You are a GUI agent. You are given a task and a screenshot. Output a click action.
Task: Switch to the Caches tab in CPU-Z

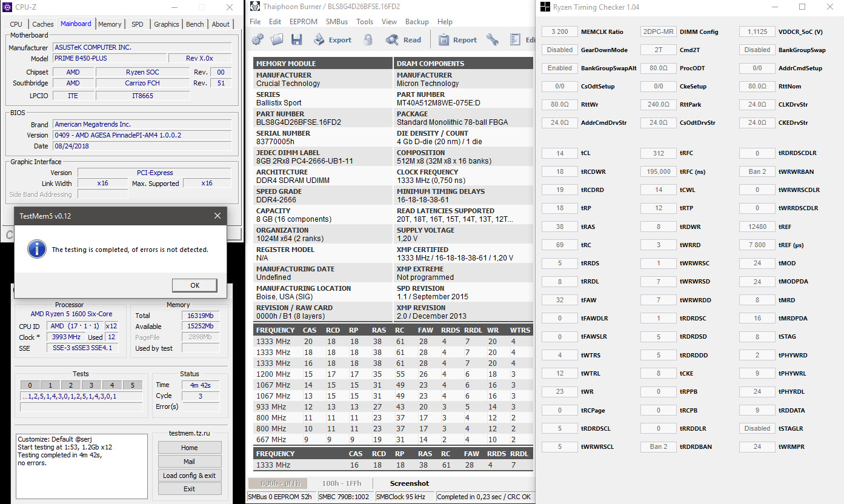tap(43, 24)
